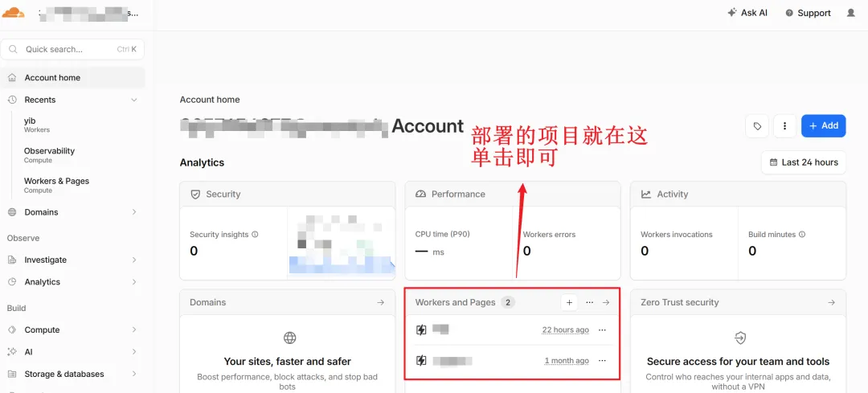This screenshot has width=868, height=393.
Task: Click the Account home house icon
Action: tap(12, 77)
